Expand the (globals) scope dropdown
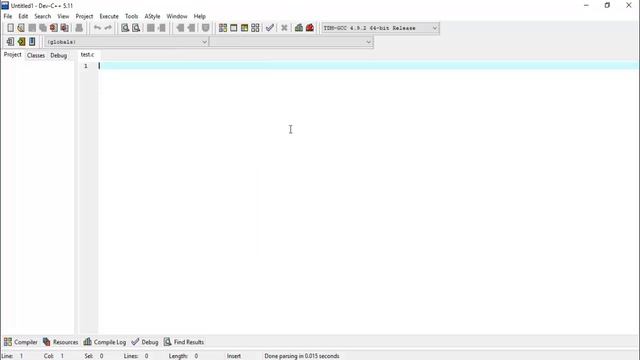 (x=127, y=42)
